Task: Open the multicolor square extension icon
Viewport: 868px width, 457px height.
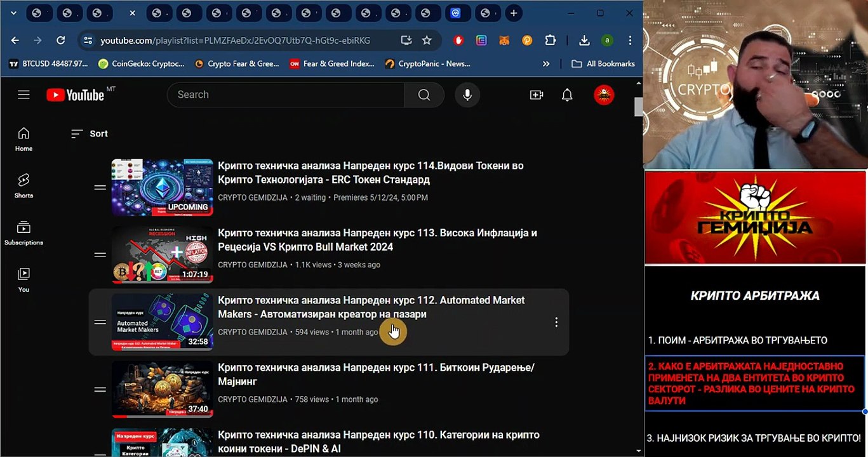Action: click(481, 40)
